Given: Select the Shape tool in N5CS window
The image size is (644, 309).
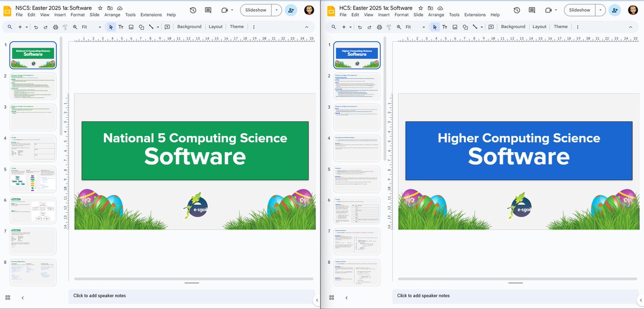Looking at the screenshot, I should pos(141,27).
